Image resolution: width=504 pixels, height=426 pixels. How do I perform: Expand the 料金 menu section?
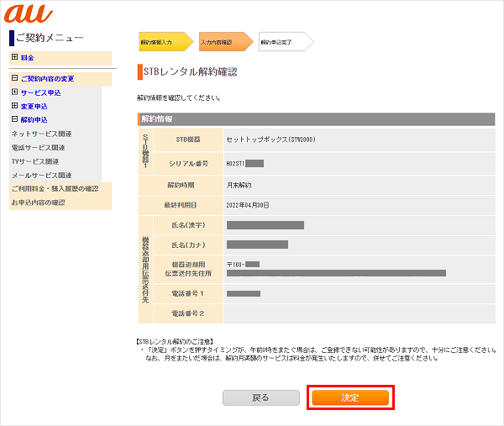coord(14,57)
